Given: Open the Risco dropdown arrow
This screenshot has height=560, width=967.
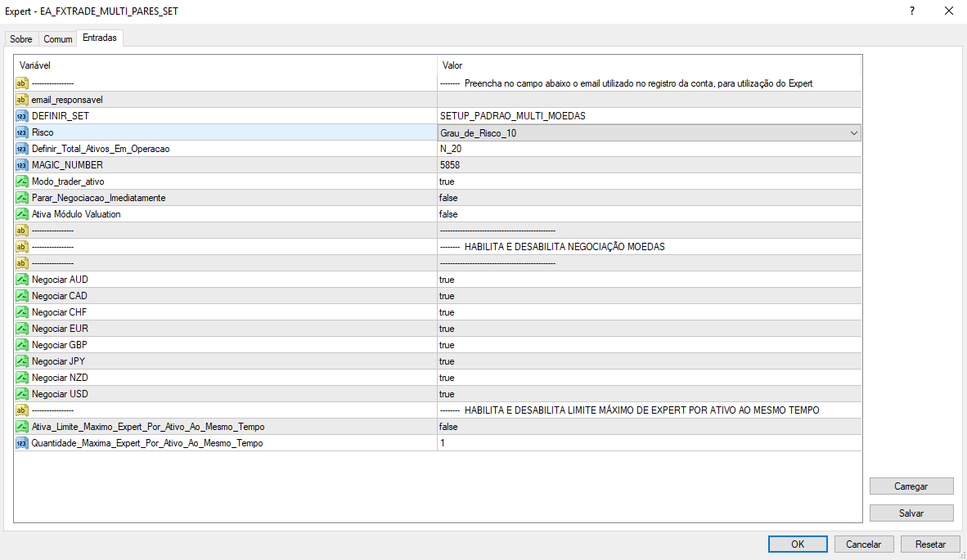Looking at the screenshot, I should click(x=853, y=132).
